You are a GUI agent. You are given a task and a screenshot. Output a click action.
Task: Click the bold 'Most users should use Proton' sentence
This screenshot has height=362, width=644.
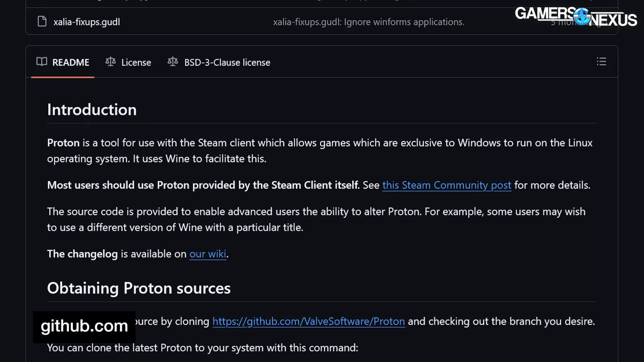(x=203, y=185)
